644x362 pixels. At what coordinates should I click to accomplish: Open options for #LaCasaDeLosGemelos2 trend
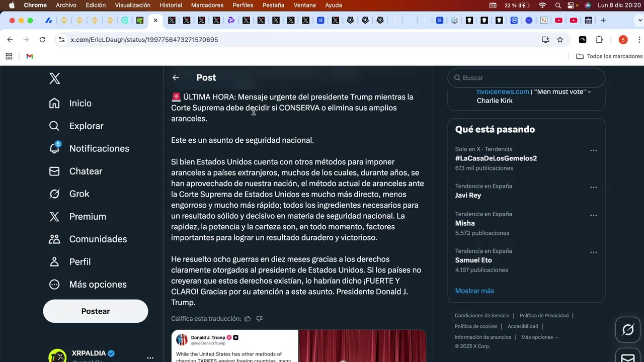coord(594,150)
